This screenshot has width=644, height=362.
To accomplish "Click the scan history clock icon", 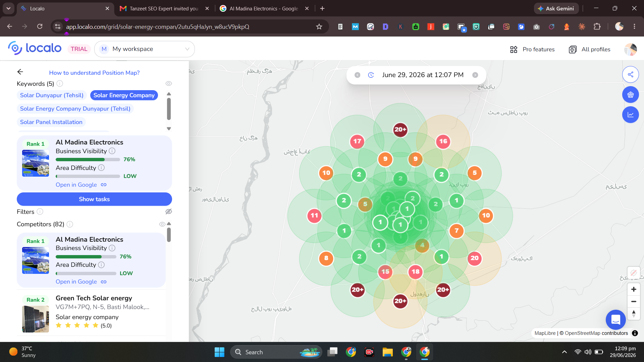I will 371,75.
